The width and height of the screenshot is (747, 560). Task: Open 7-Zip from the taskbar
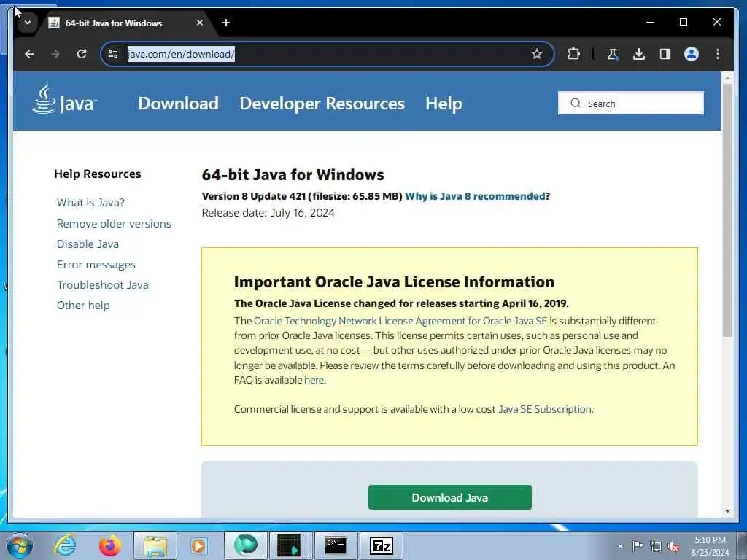tap(381, 545)
